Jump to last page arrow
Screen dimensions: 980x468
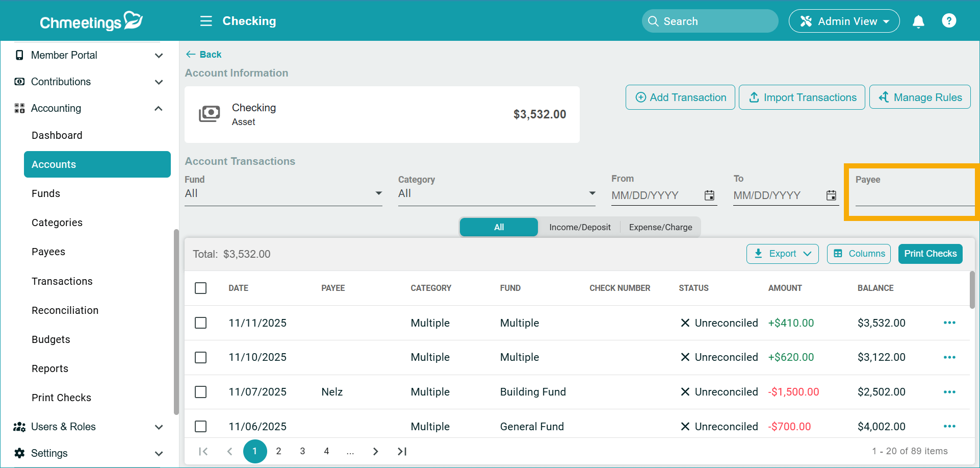tap(402, 451)
